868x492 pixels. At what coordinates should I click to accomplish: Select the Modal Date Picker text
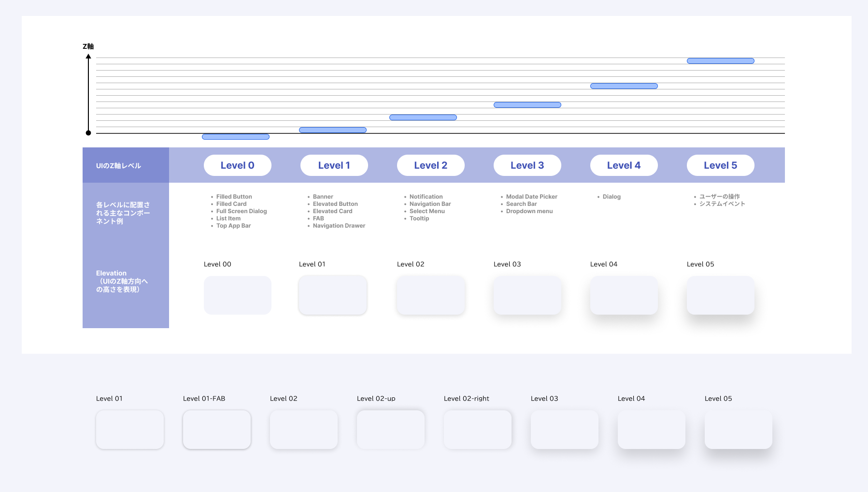[x=531, y=197]
